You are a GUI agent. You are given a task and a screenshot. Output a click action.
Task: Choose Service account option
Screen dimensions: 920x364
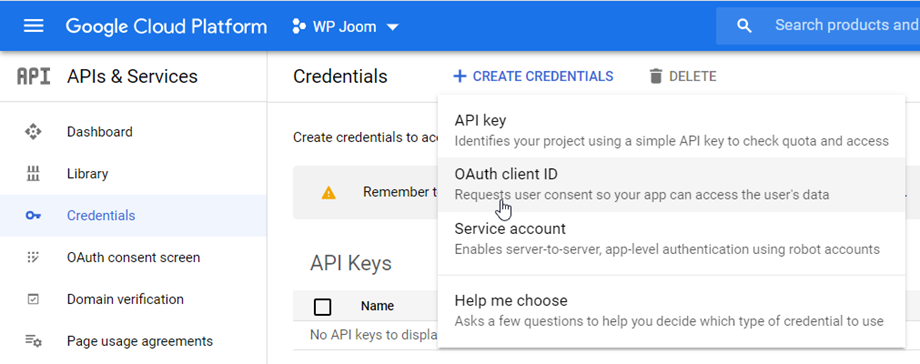click(671, 239)
